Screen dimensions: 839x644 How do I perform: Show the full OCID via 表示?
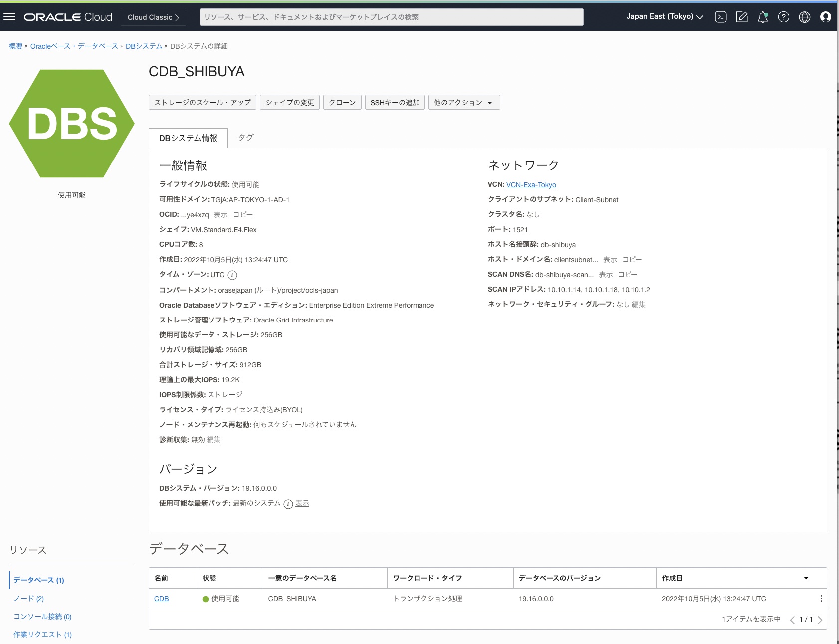click(221, 215)
